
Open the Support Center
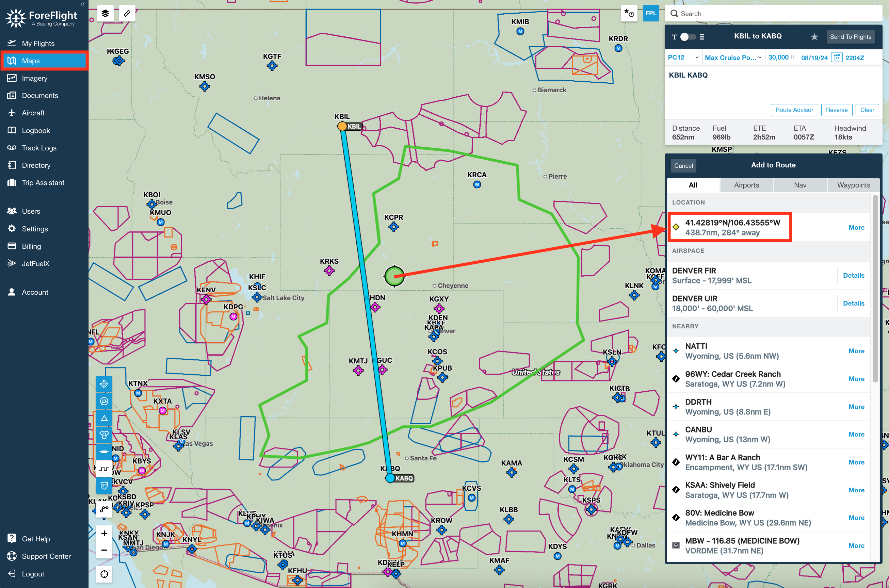tap(44, 556)
